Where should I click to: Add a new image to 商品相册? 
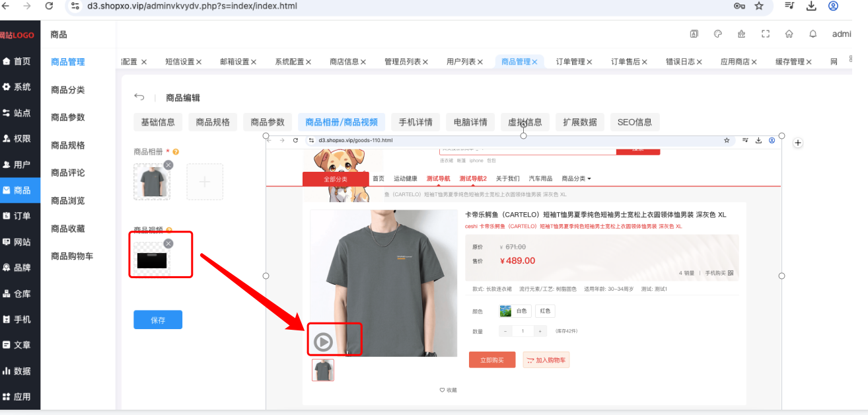pyautogui.click(x=205, y=182)
